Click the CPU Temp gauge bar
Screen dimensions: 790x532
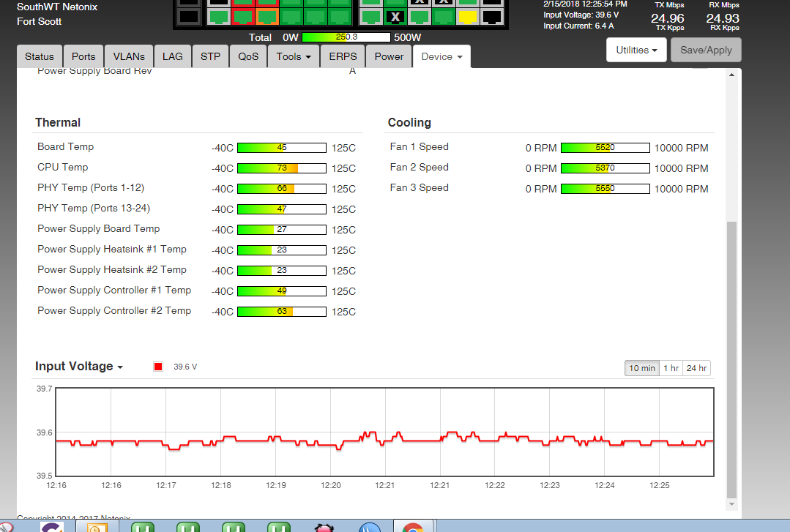click(x=282, y=168)
